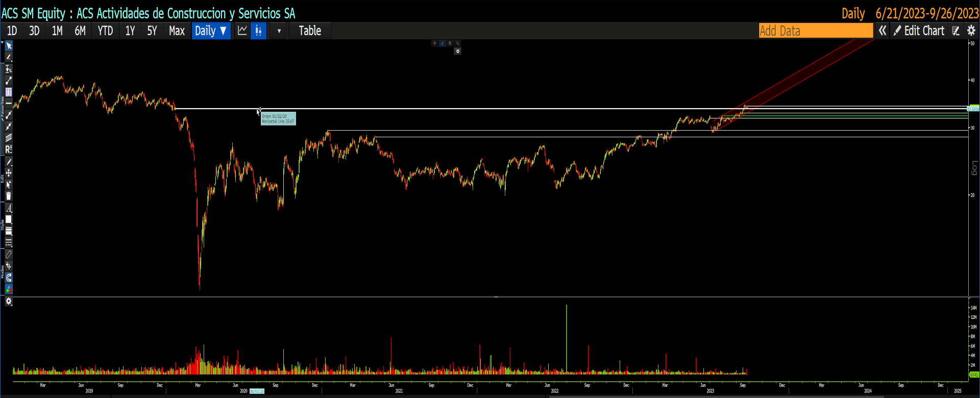Select the pointer cursor tool

pos(9,46)
